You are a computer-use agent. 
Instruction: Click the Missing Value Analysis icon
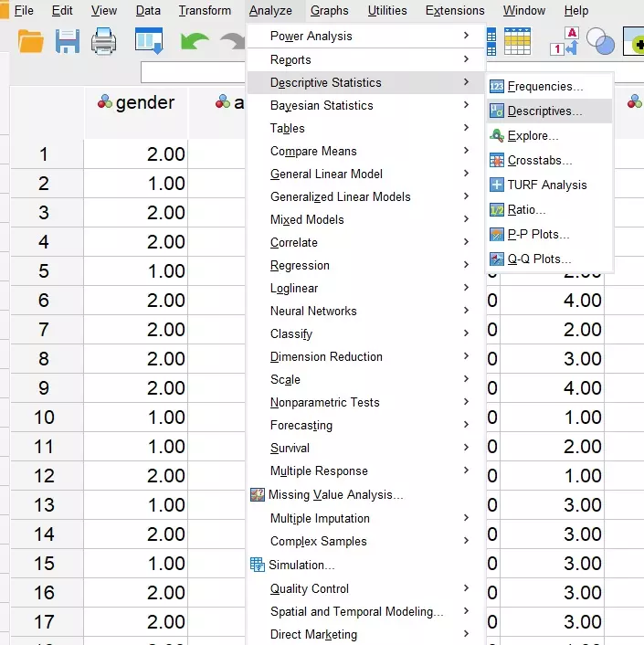(258, 494)
